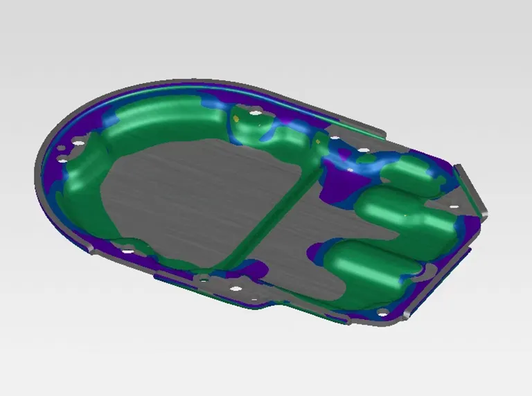The width and height of the screenshot is (532, 396).
Task: Pick the hole beside the yellow hotspot
Action: pos(256,113)
